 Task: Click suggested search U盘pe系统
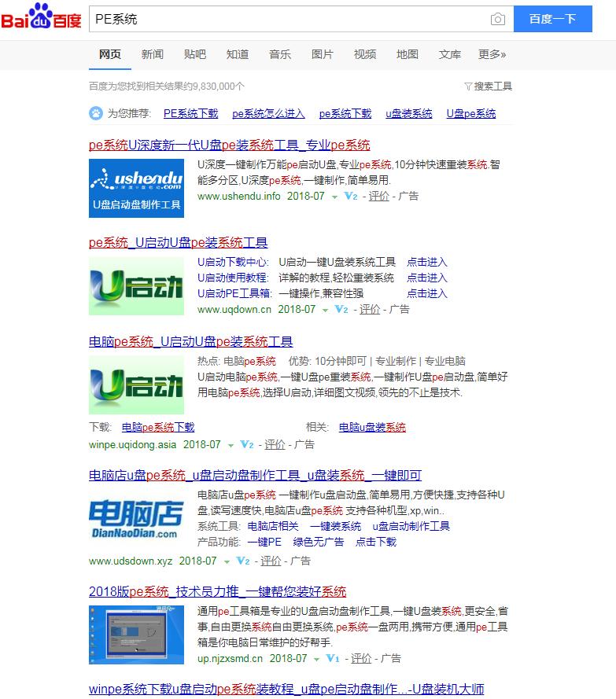coord(471,114)
